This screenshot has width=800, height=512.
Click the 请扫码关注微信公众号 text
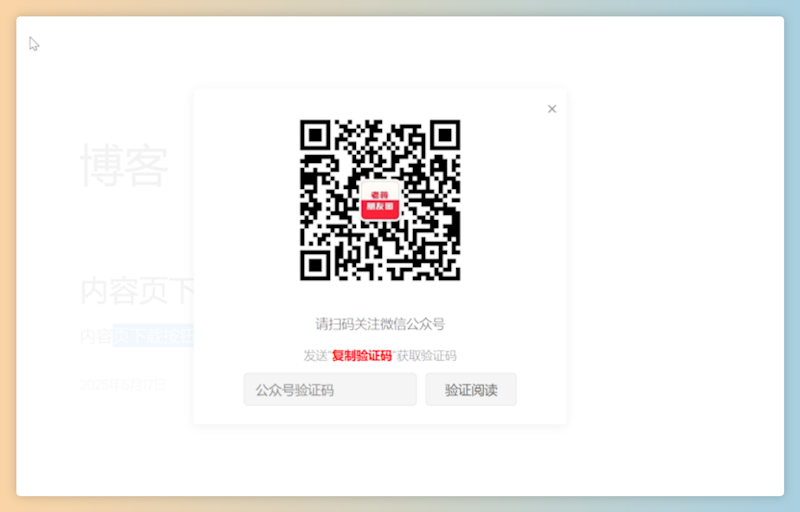tap(380, 324)
